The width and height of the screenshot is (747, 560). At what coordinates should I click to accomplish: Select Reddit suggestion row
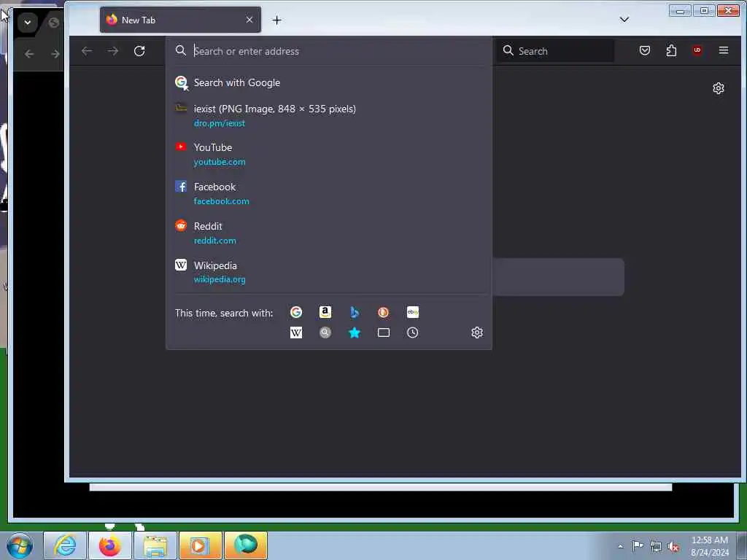(x=329, y=233)
